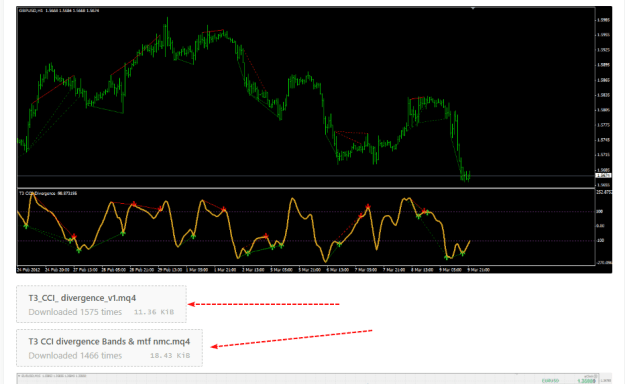This screenshot has width=625, height=384.
Task: Click the '24 Feb 2012' date label
Action: (28, 270)
